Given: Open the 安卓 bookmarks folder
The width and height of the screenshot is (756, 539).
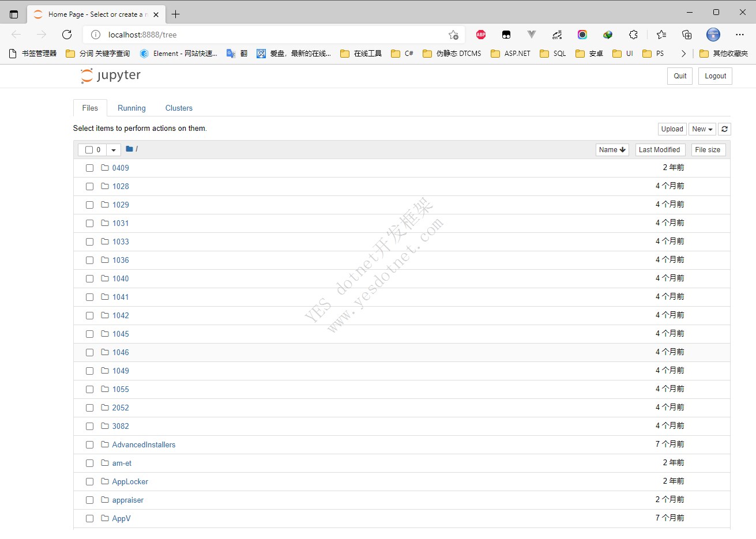Looking at the screenshot, I should tap(589, 54).
